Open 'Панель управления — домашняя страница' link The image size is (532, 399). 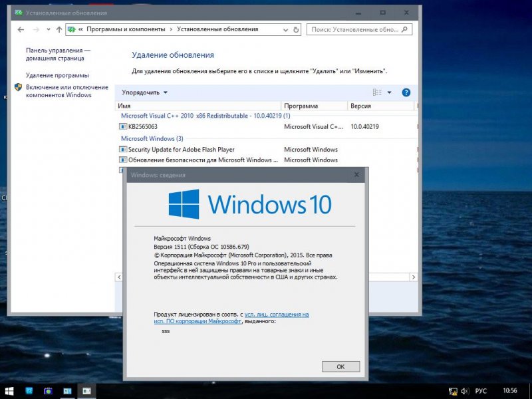coord(58,55)
